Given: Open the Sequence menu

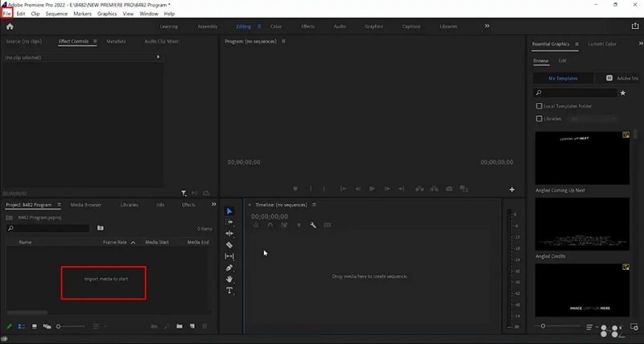Looking at the screenshot, I should pyautogui.click(x=56, y=14).
